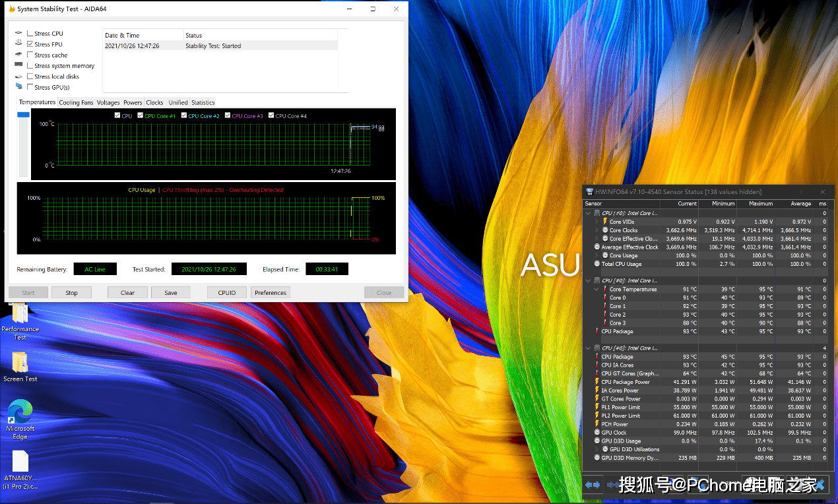This screenshot has height=504, width=838.
Task: Uncheck the Stress FPU option
Action: click(x=30, y=44)
